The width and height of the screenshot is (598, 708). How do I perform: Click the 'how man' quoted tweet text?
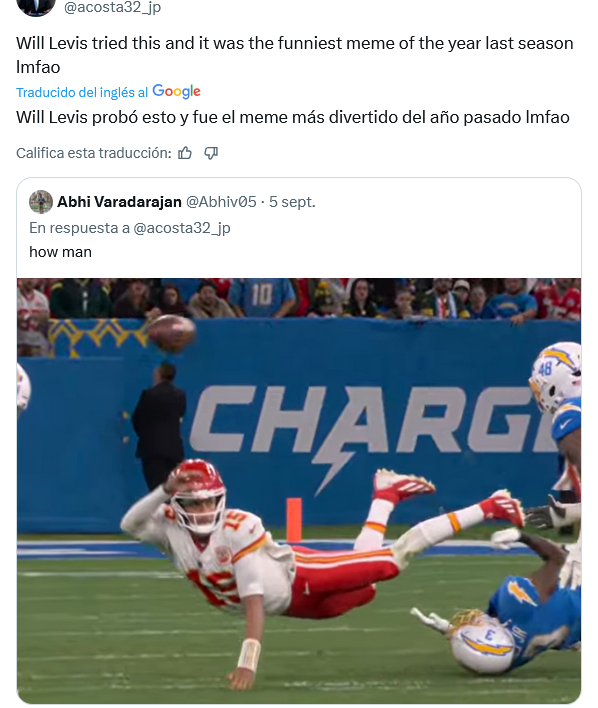61,252
